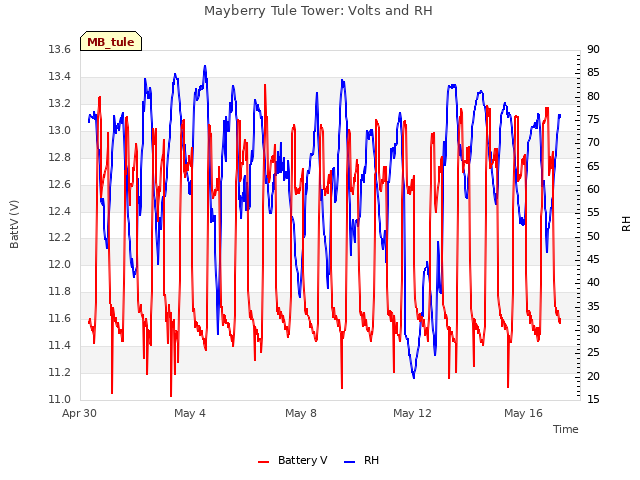Click the 25 right axis value
Image resolution: width=640 pixels, height=480 pixels.
click(593, 352)
